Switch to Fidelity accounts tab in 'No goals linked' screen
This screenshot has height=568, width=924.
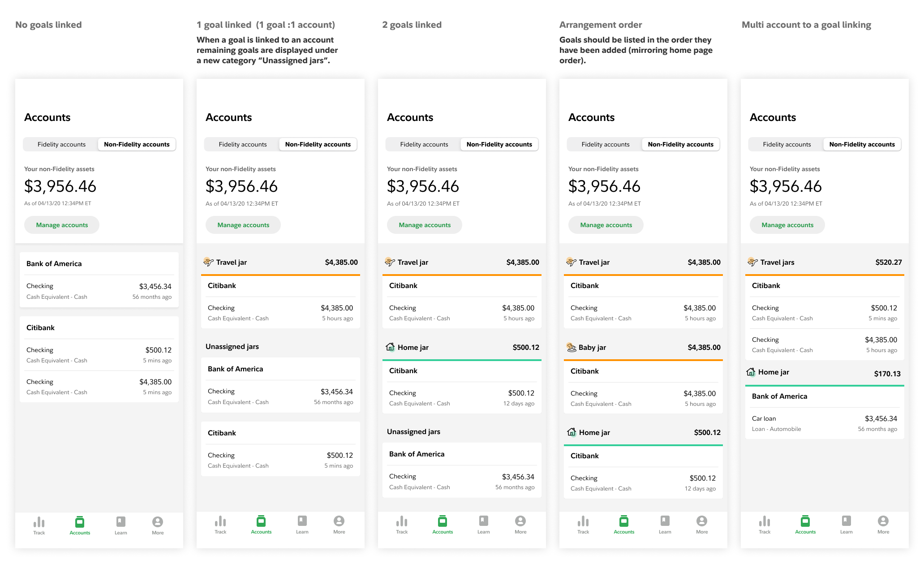click(61, 144)
